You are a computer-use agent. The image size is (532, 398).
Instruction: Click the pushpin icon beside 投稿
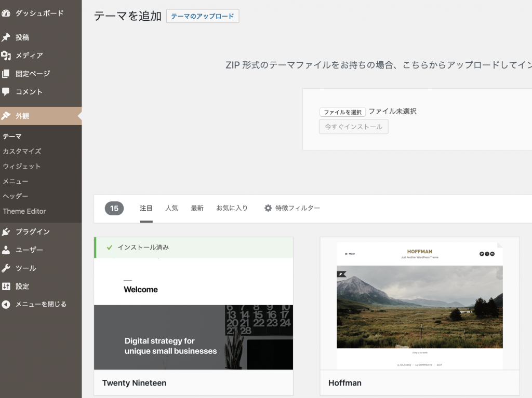(x=6, y=37)
